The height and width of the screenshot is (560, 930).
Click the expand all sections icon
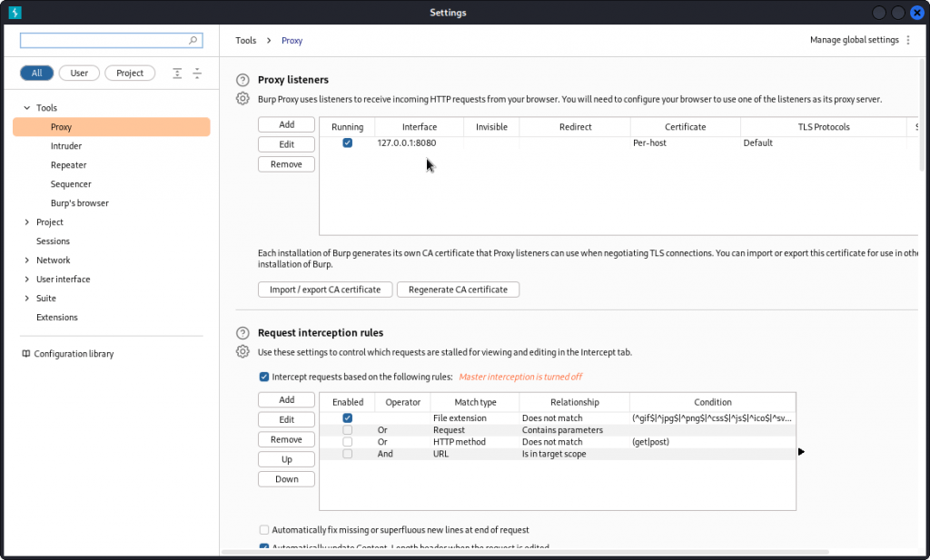pyautogui.click(x=177, y=73)
